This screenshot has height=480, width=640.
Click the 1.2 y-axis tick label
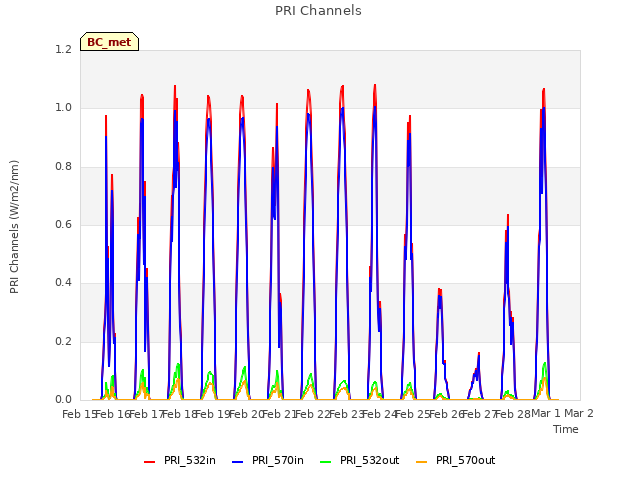coord(64,49)
